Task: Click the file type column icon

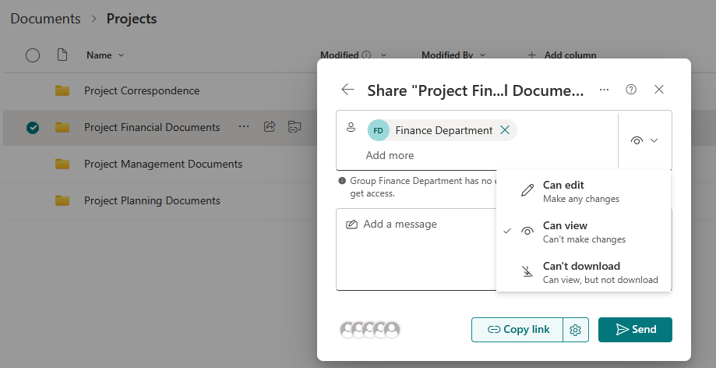Action: pyautogui.click(x=62, y=55)
